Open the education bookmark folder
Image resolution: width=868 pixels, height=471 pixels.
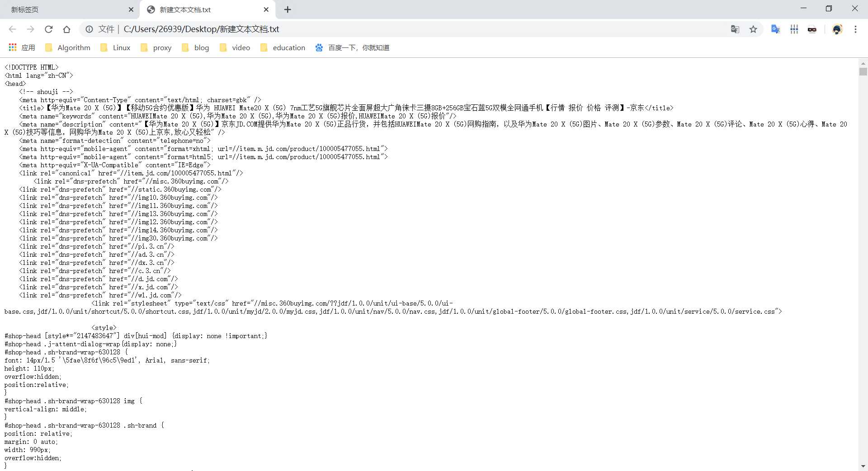(x=283, y=47)
